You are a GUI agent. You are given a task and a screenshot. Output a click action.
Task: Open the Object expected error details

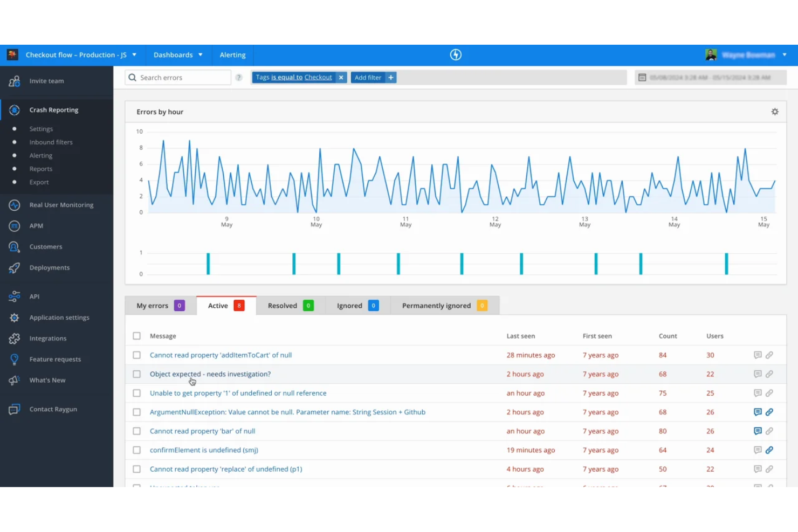(x=210, y=374)
